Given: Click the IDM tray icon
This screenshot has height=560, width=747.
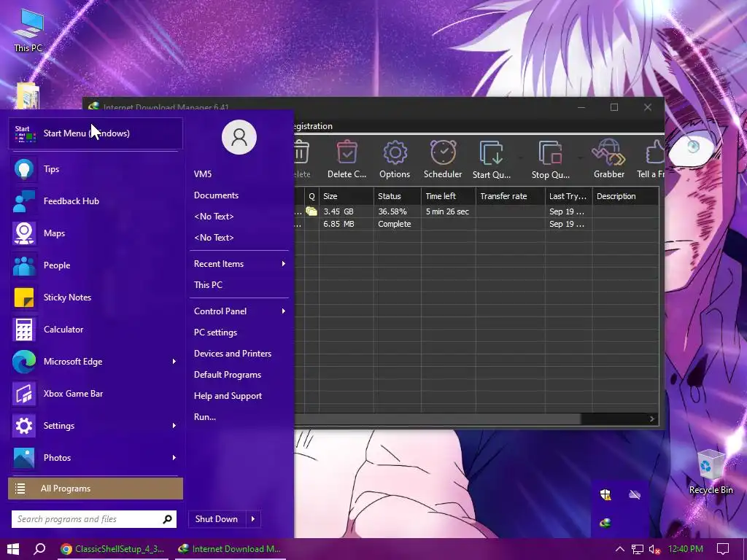Looking at the screenshot, I should (605, 523).
